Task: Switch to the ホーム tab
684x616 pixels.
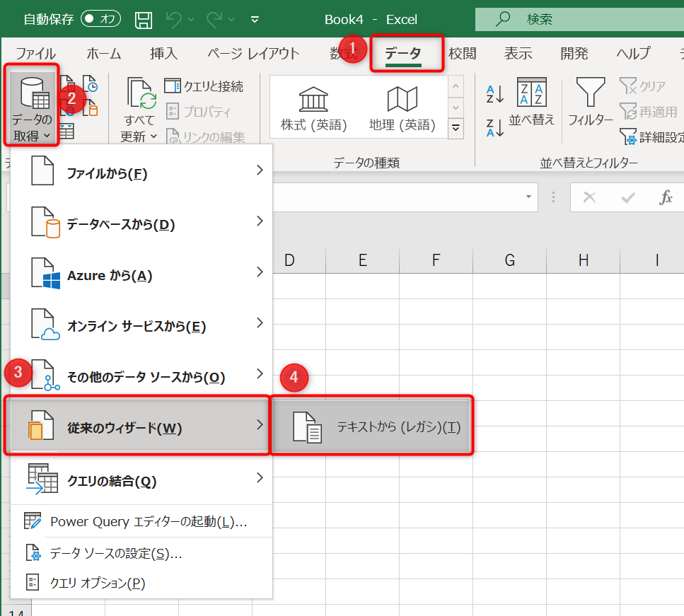Action: click(104, 54)
